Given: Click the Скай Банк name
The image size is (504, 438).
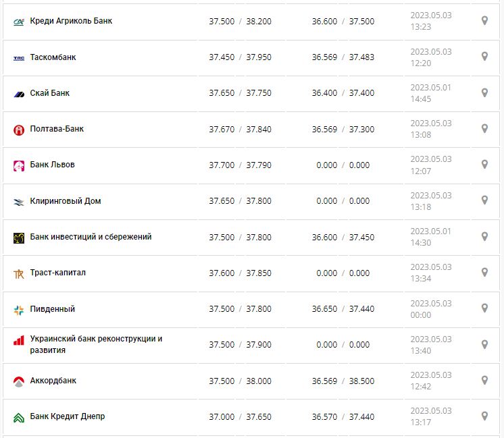Looking at the screenshot, I should tap(50, 93).
